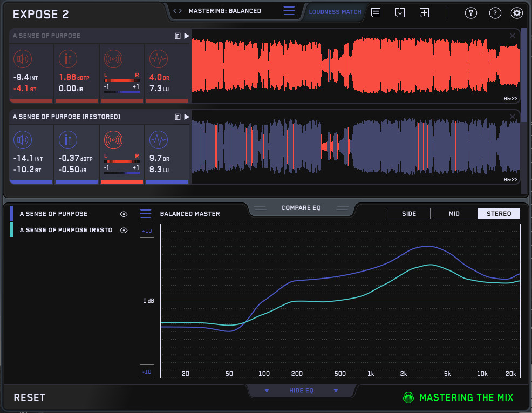
Task: Click the export download icon
Action: point(400,12)
